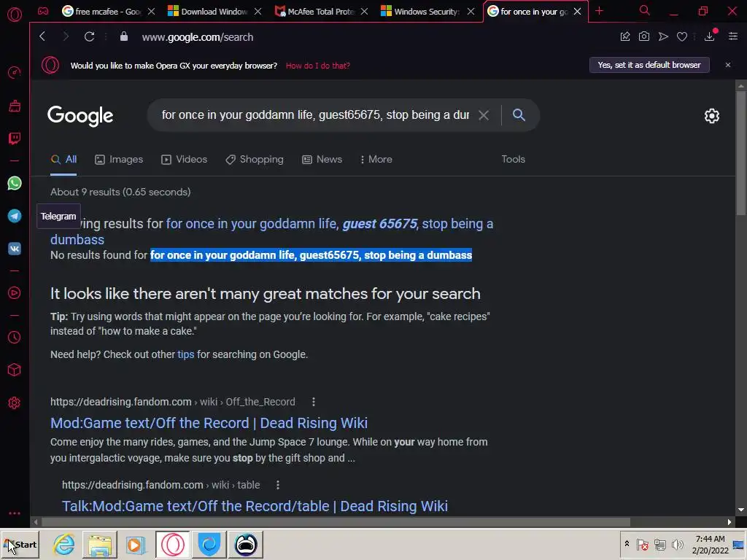Open Talk:Mod:Game text table result

(x=255, y=506)
